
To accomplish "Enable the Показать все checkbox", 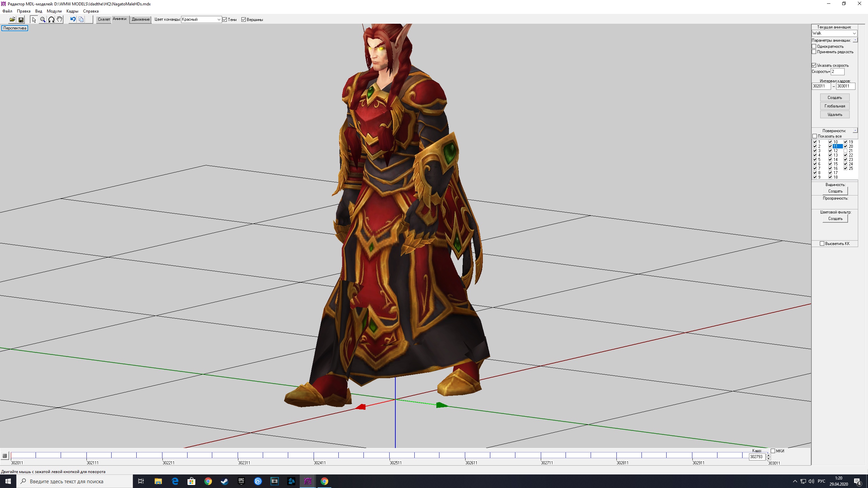I will point(815,136).
